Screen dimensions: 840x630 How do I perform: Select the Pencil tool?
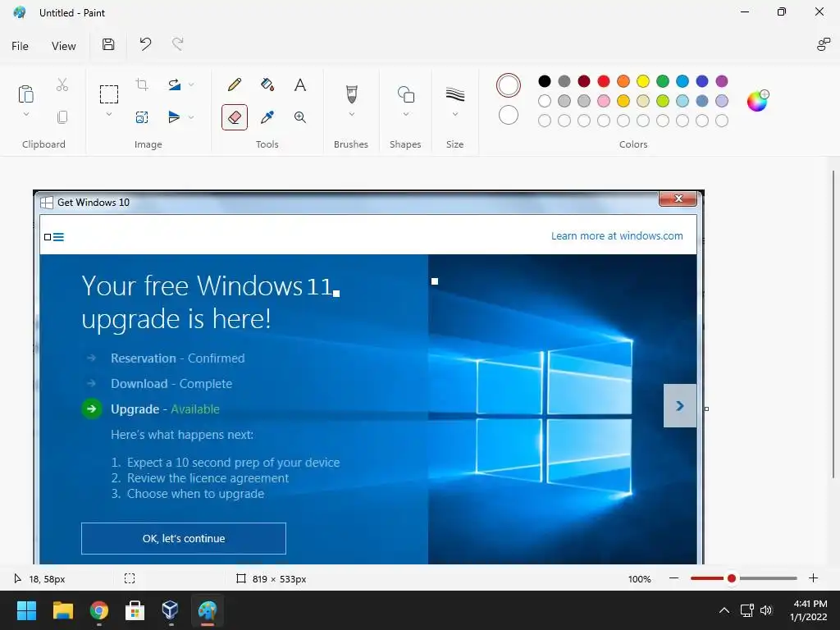[x=234, y=84]
